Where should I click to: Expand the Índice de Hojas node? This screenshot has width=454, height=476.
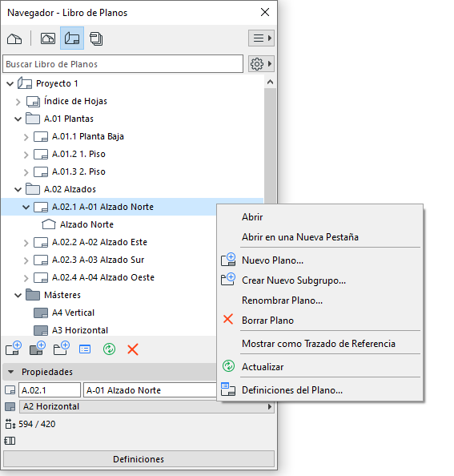(18, 102)
